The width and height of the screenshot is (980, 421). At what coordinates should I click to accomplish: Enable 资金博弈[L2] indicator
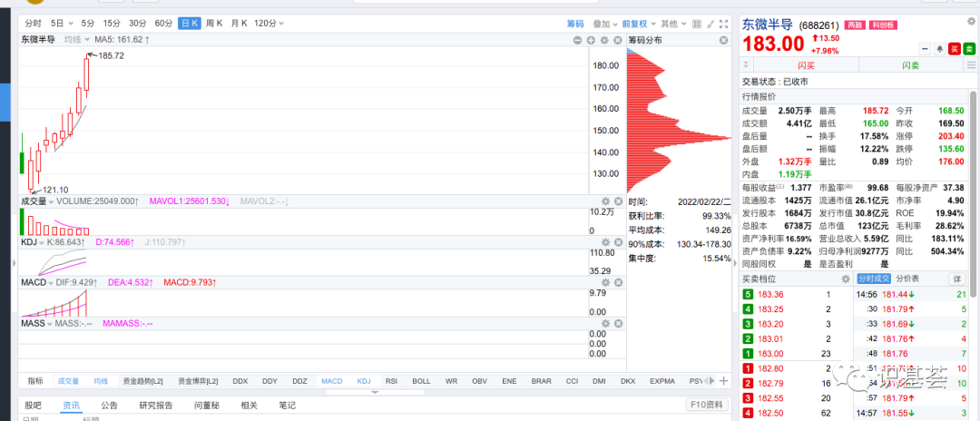[198, 380]
